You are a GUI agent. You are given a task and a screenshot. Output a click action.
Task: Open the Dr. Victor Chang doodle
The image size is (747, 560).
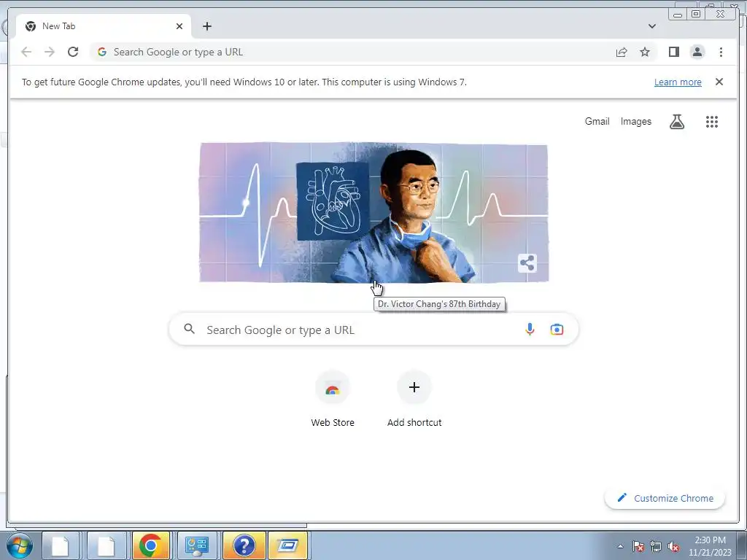click(x=373, y=212)
